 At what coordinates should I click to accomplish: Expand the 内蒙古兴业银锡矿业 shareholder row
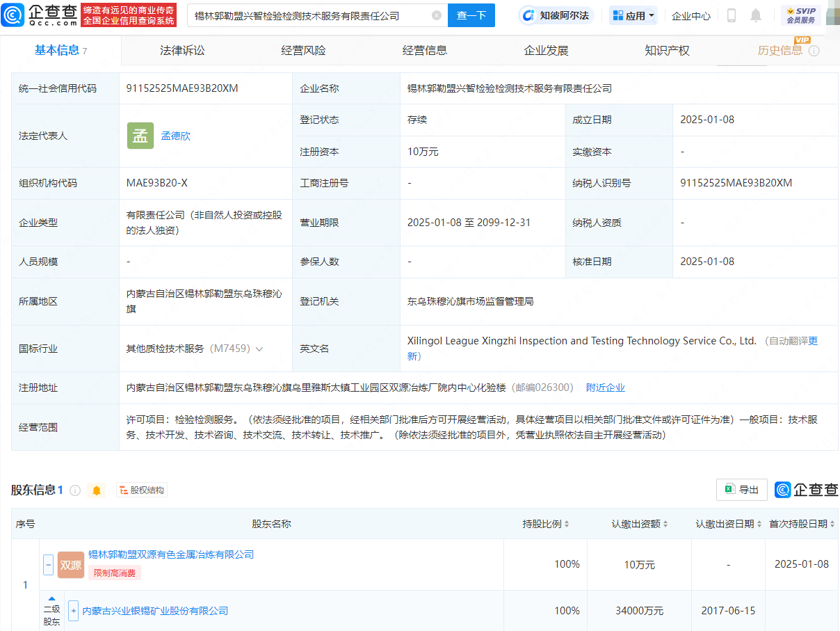pos(73,611)
